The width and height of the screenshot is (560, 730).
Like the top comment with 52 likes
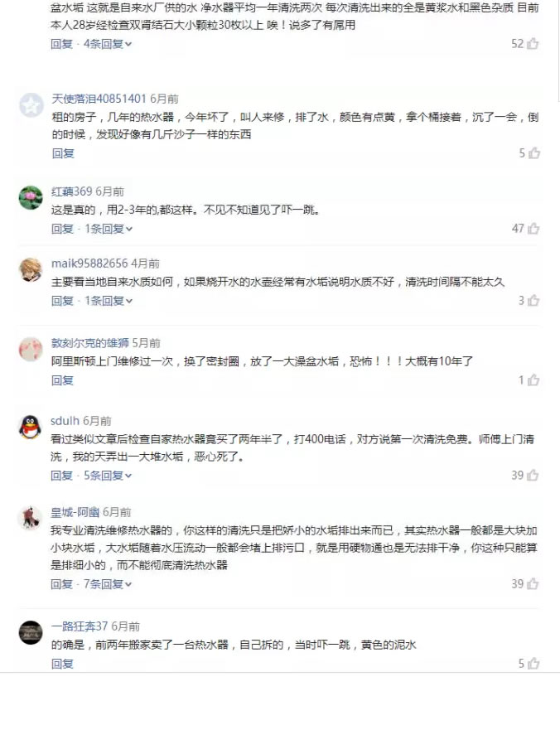(533, 44)
